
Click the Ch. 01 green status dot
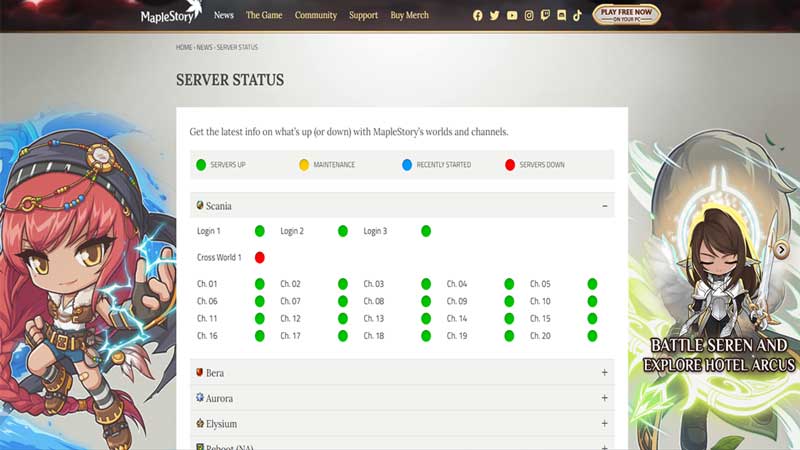point(260,284)
